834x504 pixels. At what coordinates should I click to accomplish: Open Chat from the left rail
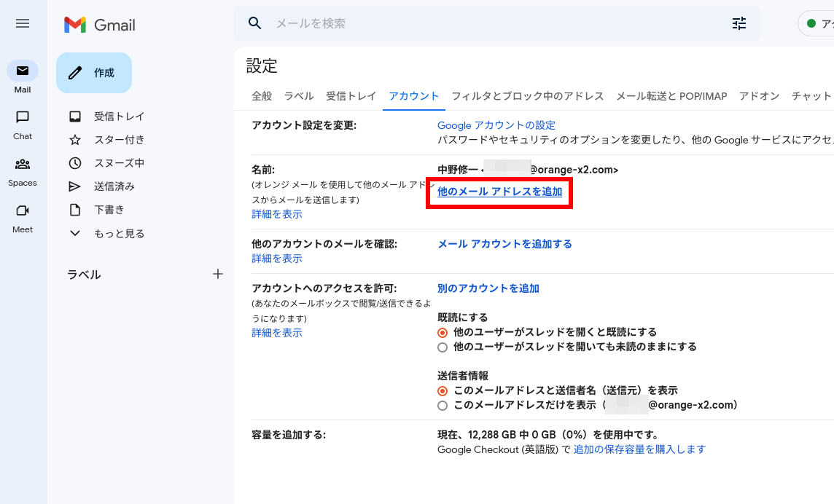(23, 118)
